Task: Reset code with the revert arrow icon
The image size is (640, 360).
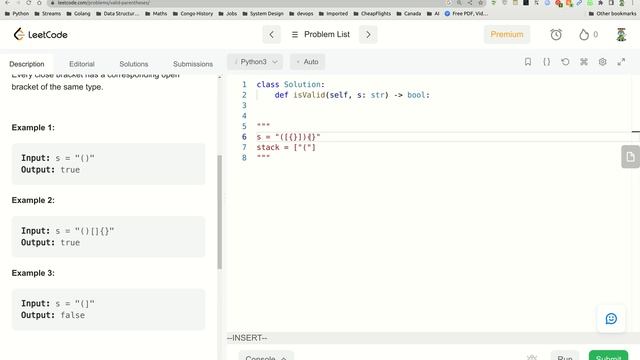Action: tap(565, 62)
